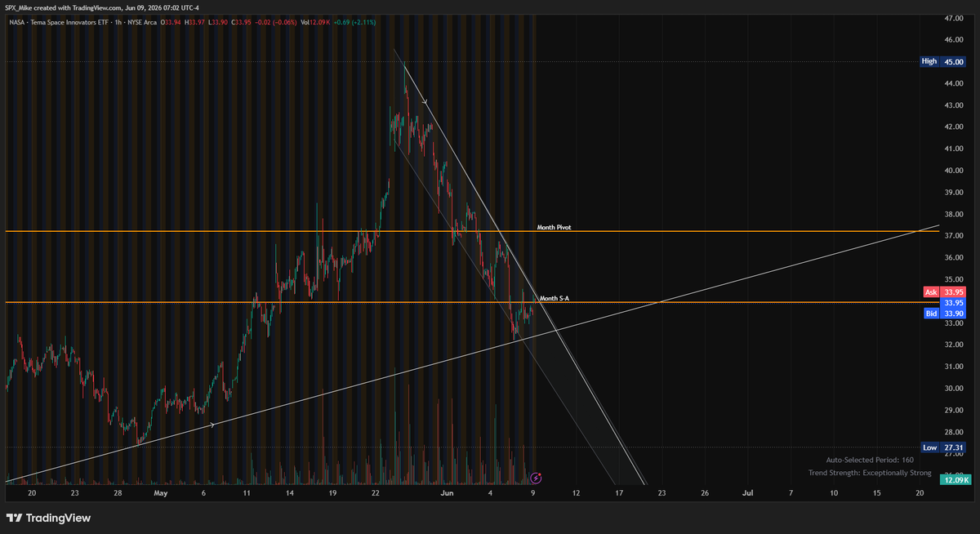
Task: Click the 40.00 price axis tick
Action: [954, 171]
